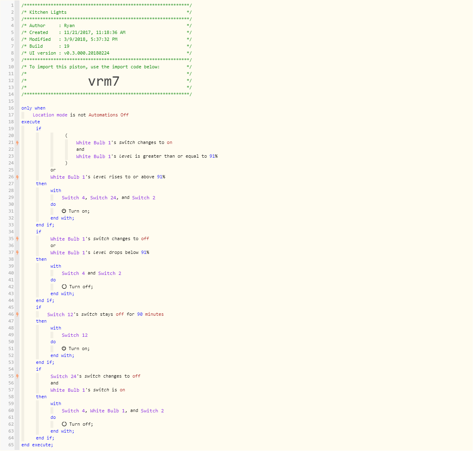Click the 'end if;' on line 53
Image resolution: width=476 pixels, height=454 pixels.
pos(45,362)
